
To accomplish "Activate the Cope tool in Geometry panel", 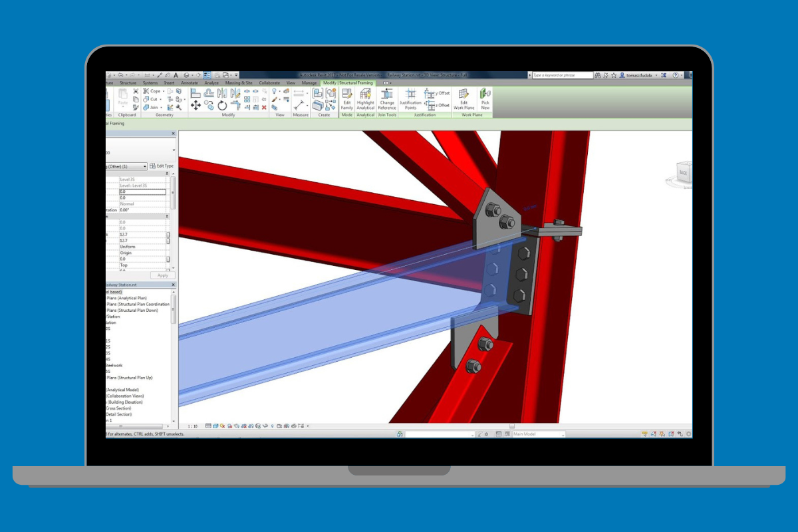I will pos(152,91).
